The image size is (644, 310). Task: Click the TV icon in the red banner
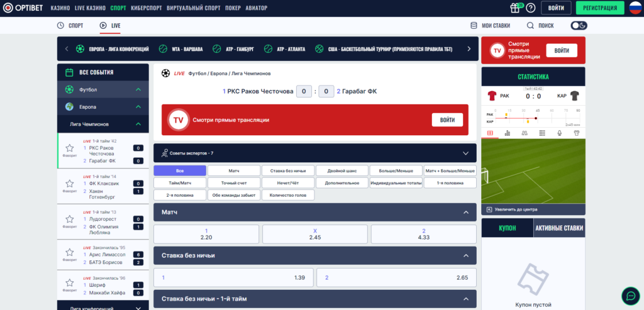(178, 120)
